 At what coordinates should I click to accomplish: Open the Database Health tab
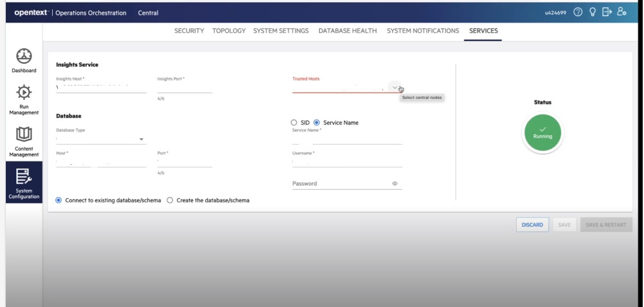(x=347, y=31)
